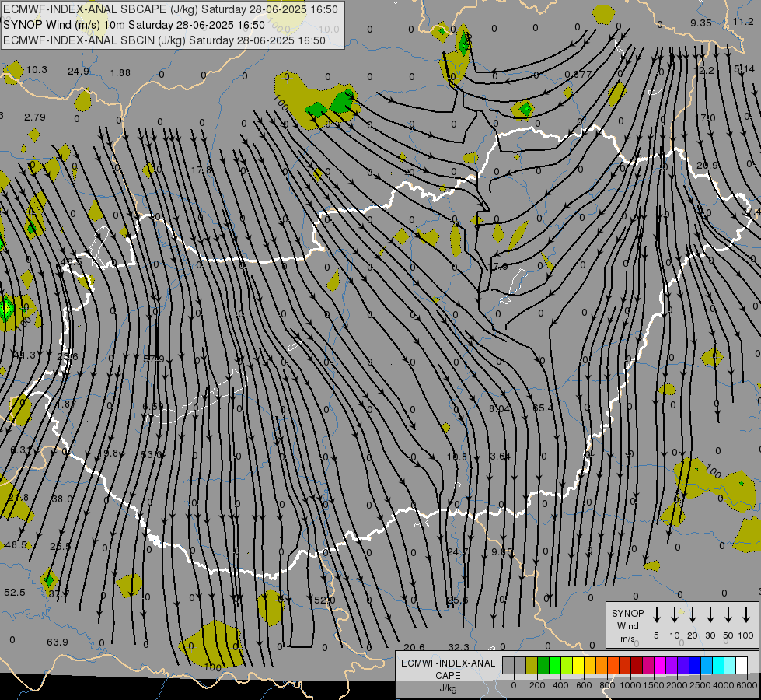Click the map value '24.7'
Image resolution: width=761 pixels, height=700 pixels.
(x=458, y=552)
